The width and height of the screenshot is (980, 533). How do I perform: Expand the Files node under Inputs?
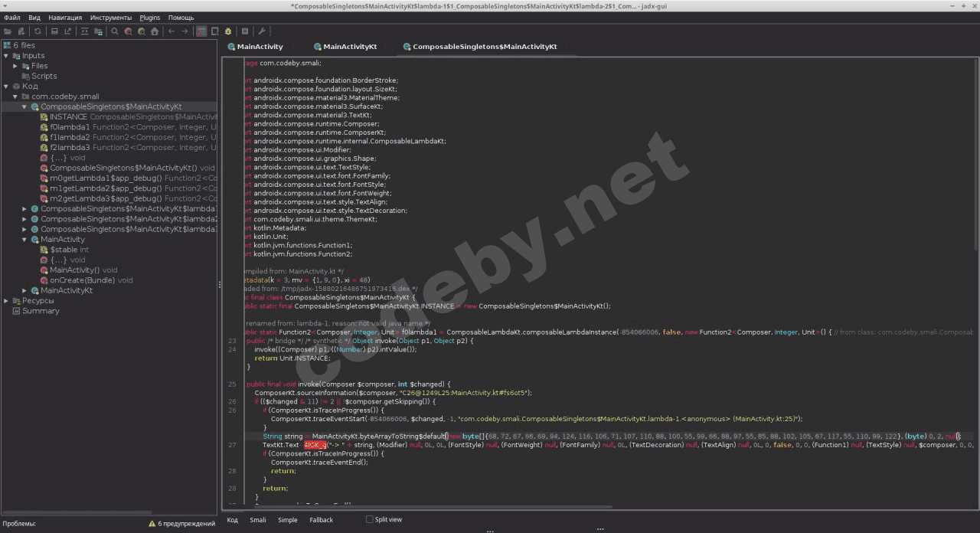click(x=15, y=66)
